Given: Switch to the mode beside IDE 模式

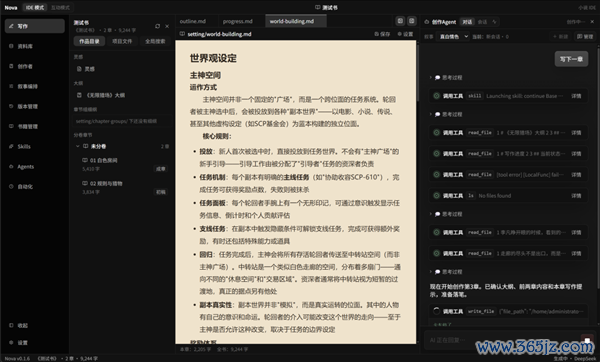Looking at the screenshot, I should (x=60, y=7).
